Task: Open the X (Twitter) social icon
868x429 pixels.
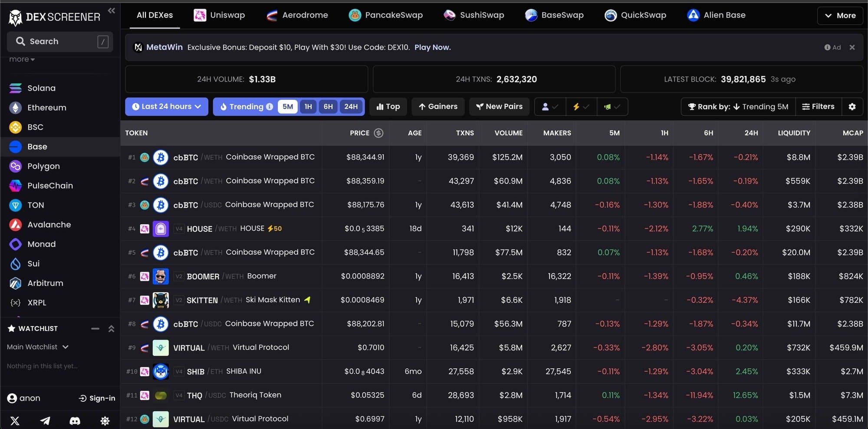Action: coord(15,420)
